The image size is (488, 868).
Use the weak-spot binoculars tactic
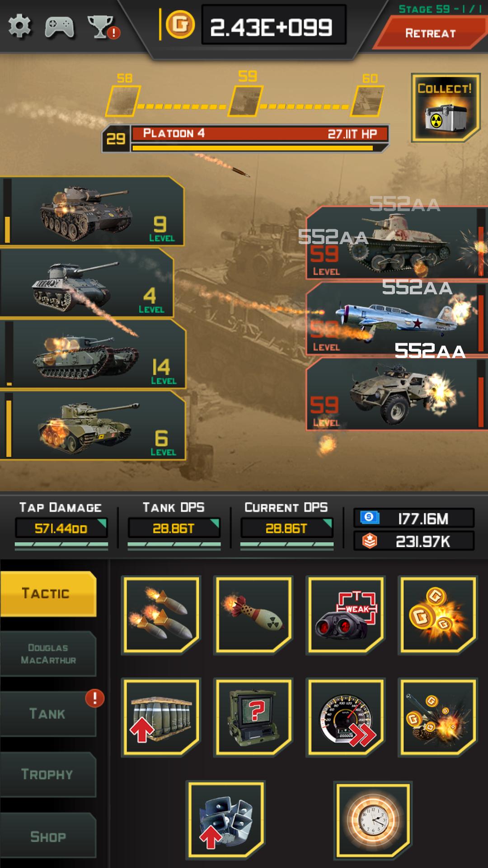[346, 615]
